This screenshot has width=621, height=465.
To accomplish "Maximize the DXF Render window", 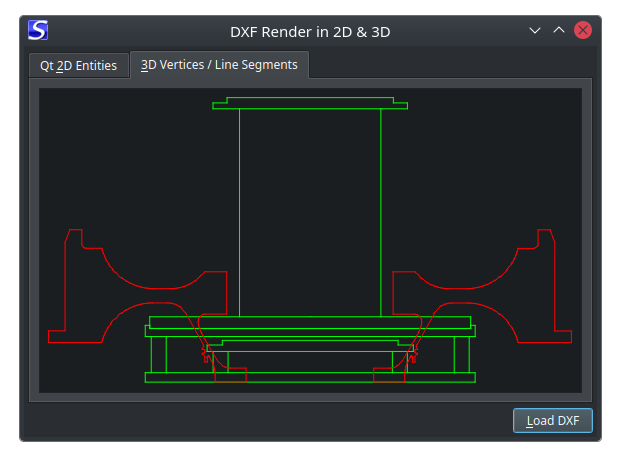I will pyautogui.click(x=559, y=30).
